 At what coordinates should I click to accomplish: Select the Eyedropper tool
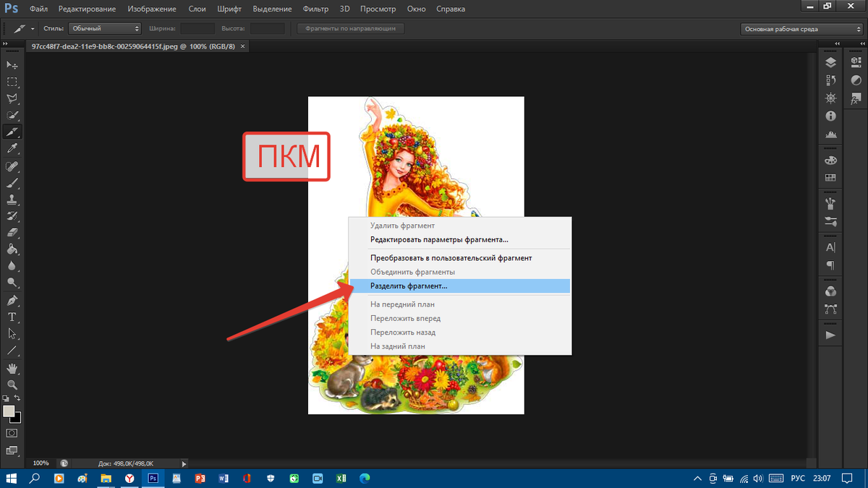[x=12, y=149]
